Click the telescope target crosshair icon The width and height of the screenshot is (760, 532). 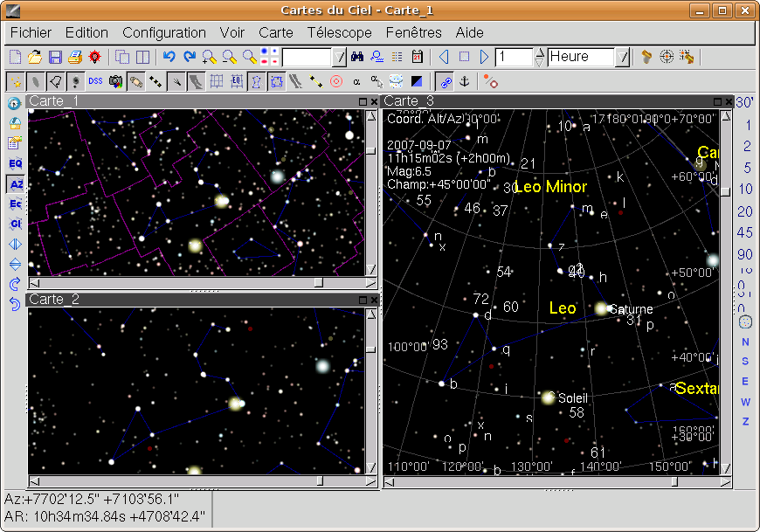667,58
